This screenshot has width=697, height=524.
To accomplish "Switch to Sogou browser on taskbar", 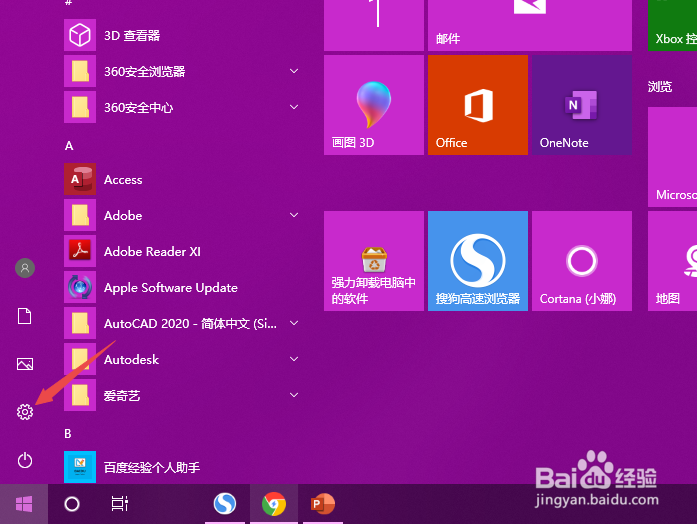I will click(x=225, y=504).
